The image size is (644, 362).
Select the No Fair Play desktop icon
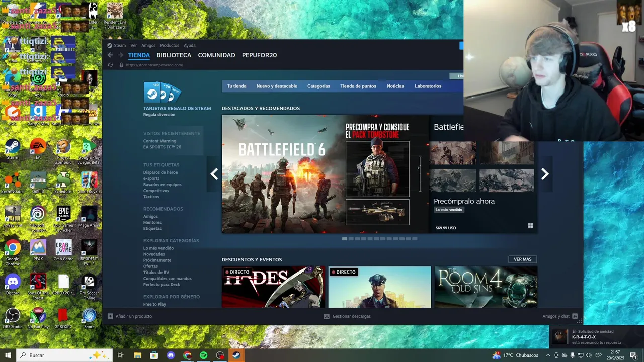pyautogui.click(x=38, y=318)
